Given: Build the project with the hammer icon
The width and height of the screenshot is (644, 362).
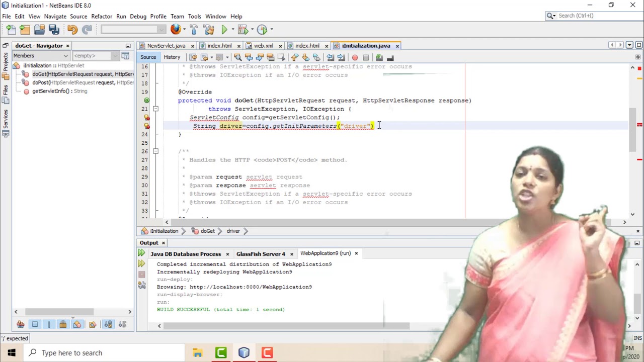Looking at the screenshot, I should 194,30.
